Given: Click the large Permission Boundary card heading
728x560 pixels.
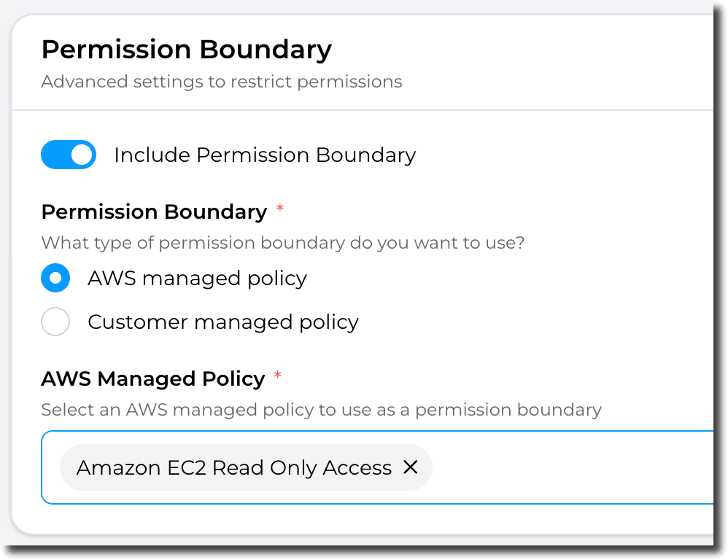Looking at the screenshot, I should pyautogui.click(x=186, y=50).
